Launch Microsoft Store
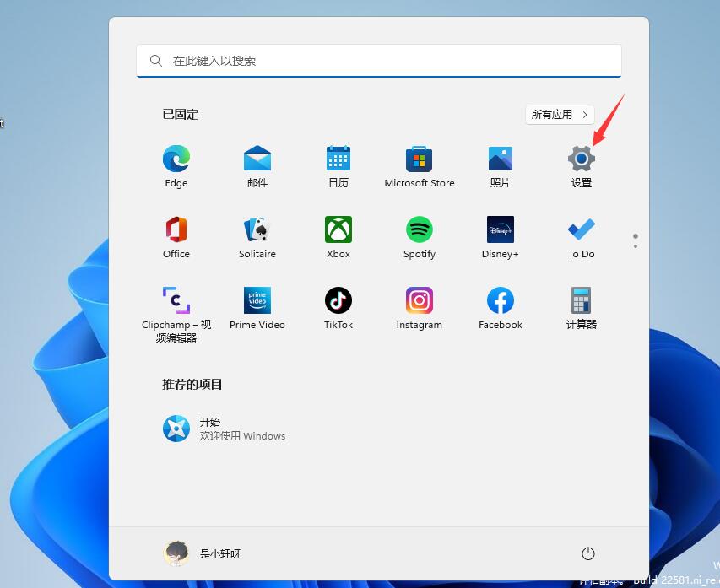The height and width of the screenshot is (588, 720). tap(420, 159)
